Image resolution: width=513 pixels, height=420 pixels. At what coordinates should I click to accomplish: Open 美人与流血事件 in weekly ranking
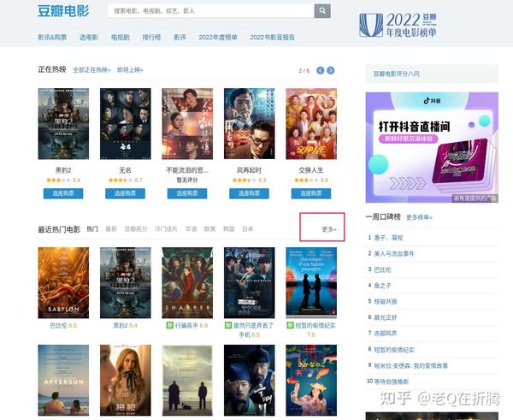pos(394,254)
